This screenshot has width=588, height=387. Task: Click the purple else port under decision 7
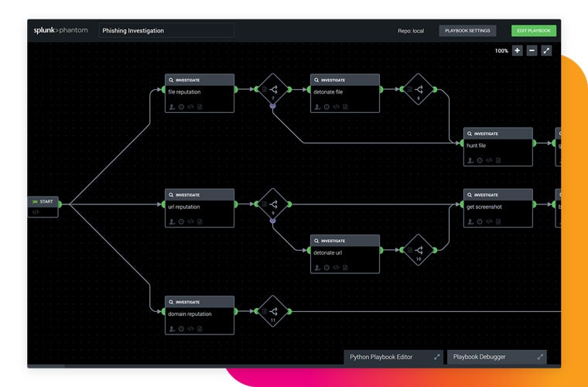(x=272, y=106)
